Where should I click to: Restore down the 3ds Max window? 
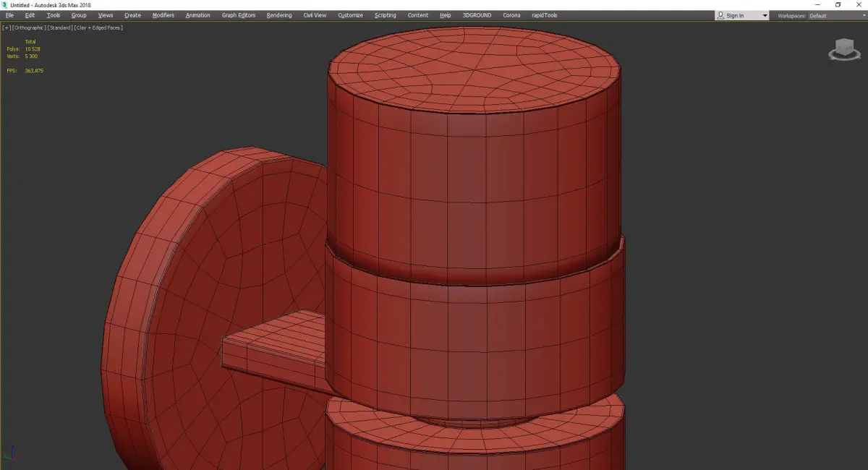point(838,5)
